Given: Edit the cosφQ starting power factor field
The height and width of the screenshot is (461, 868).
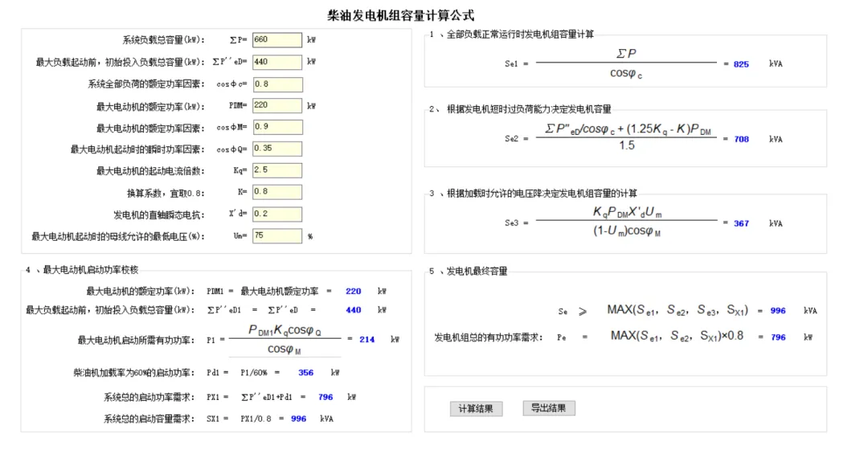Looking at the screenshot, I should point(277,149).
